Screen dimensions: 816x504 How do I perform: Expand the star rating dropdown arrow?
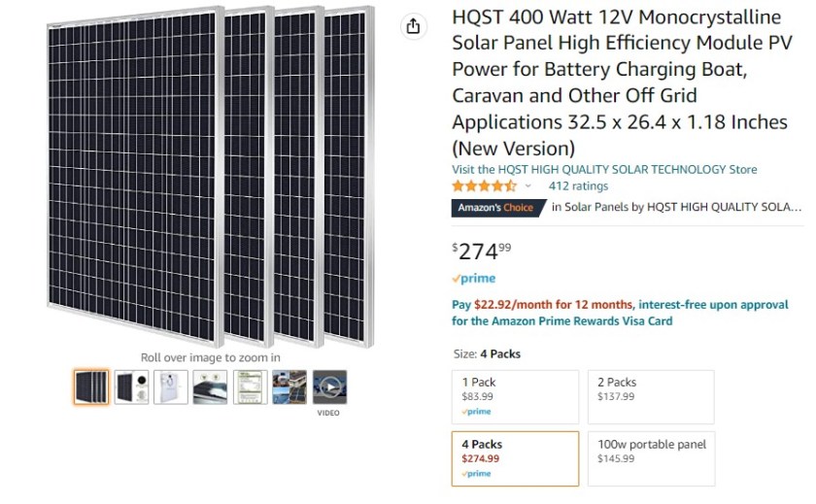528,186
